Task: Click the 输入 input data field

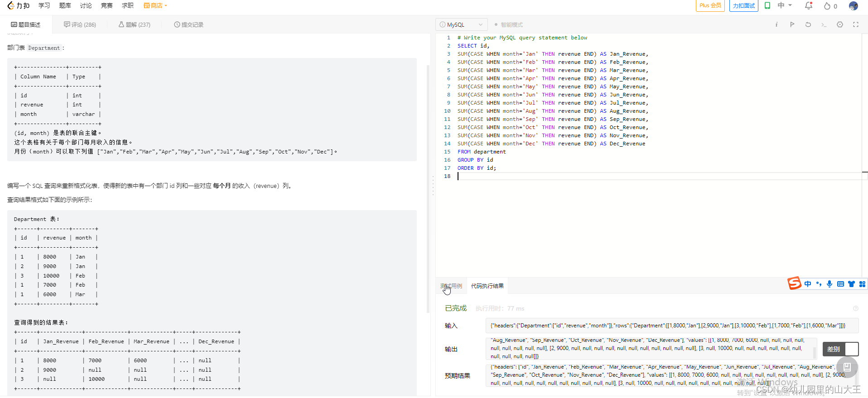Action: pyautogui.click(x=672, y=326)
